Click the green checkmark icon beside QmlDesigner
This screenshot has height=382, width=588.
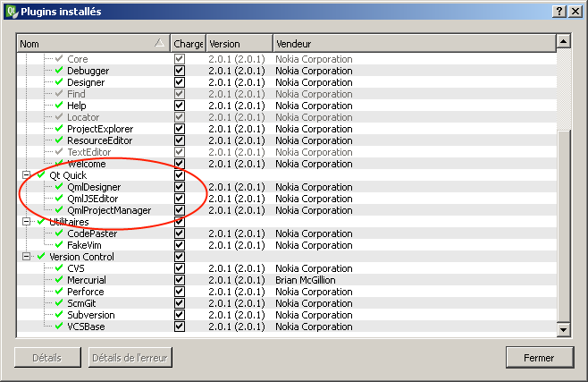(x=59, y=187)
